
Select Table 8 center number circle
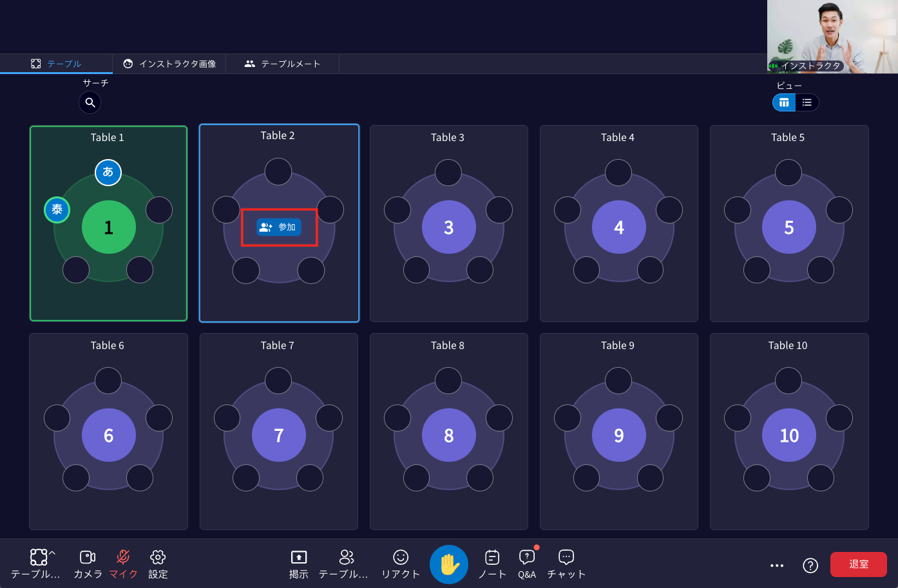coord(449,435)
